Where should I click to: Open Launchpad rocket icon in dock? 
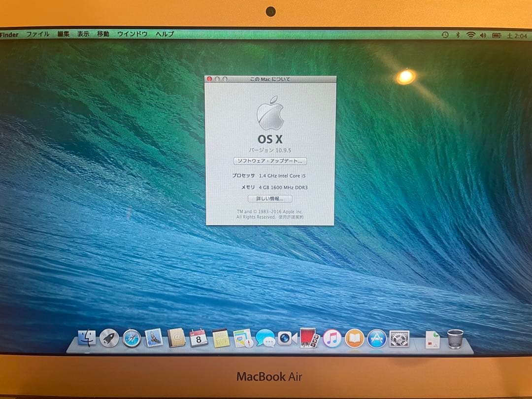[109, 338]
